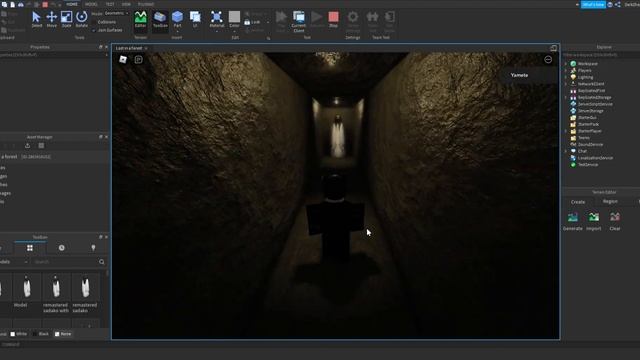Click Clear in the Terrain Editor
Image resolution: width=640 pixels, height=360 pixels.
click(x=615, y=221)
